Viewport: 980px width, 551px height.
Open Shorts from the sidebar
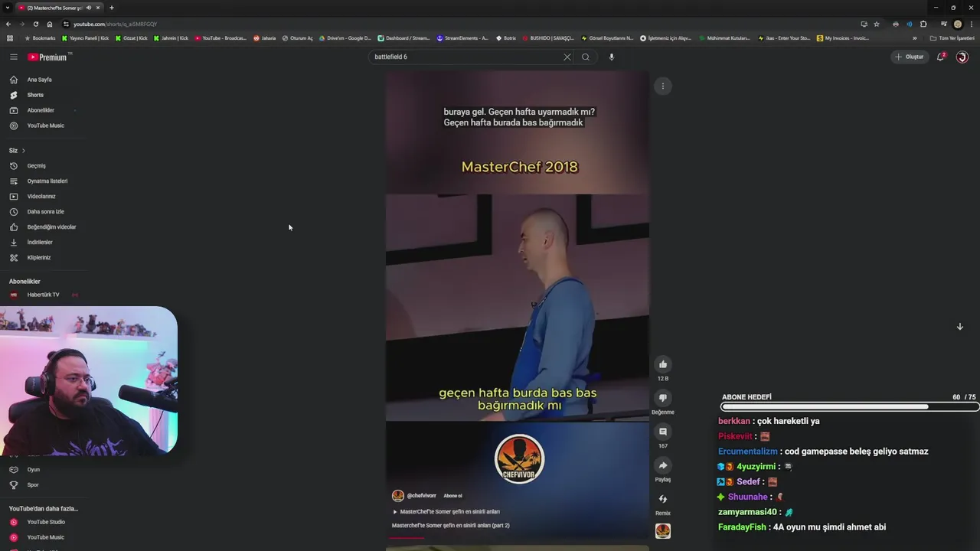(35, 95)
